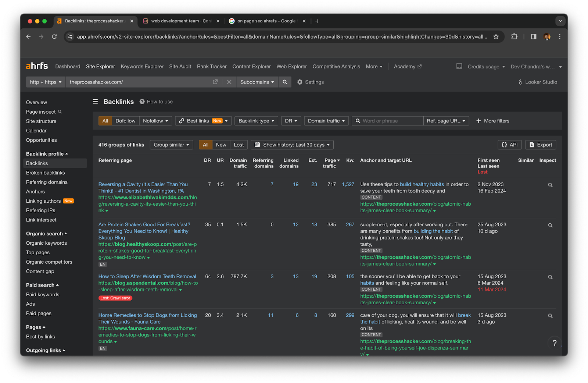Click the Export button

[541, 145]
